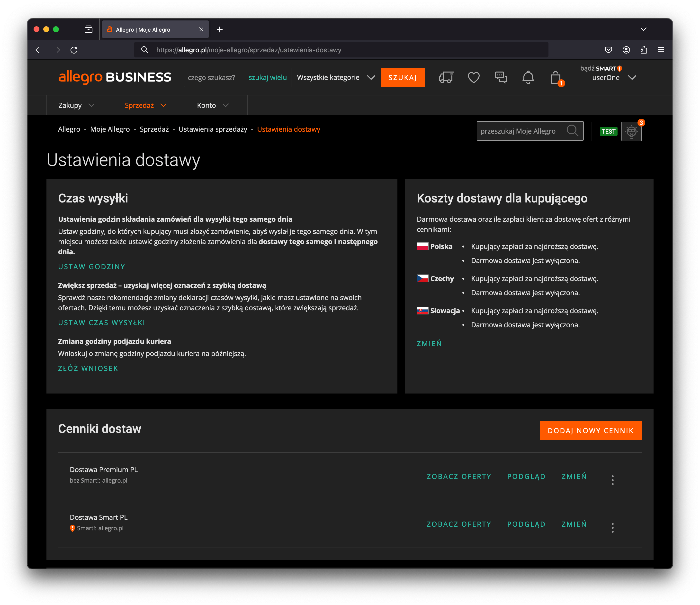Click the assistant lightbulb icon with badge
This screenshot has height=605, width=700.
(x=631, y=131)
